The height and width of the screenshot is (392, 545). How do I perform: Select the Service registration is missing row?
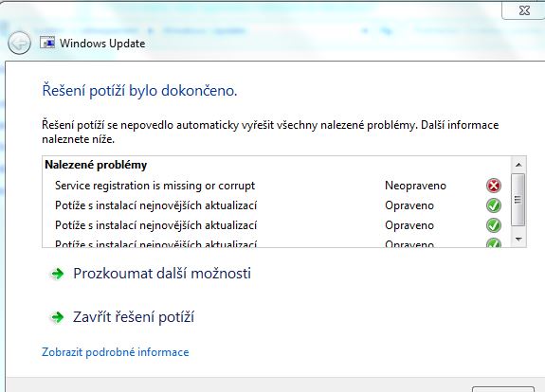click(277, 186)
